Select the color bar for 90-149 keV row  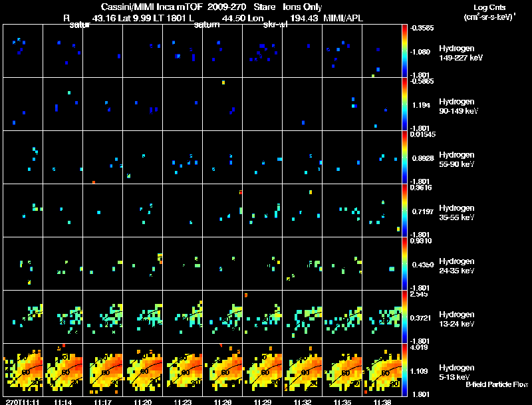pos(404,104)
